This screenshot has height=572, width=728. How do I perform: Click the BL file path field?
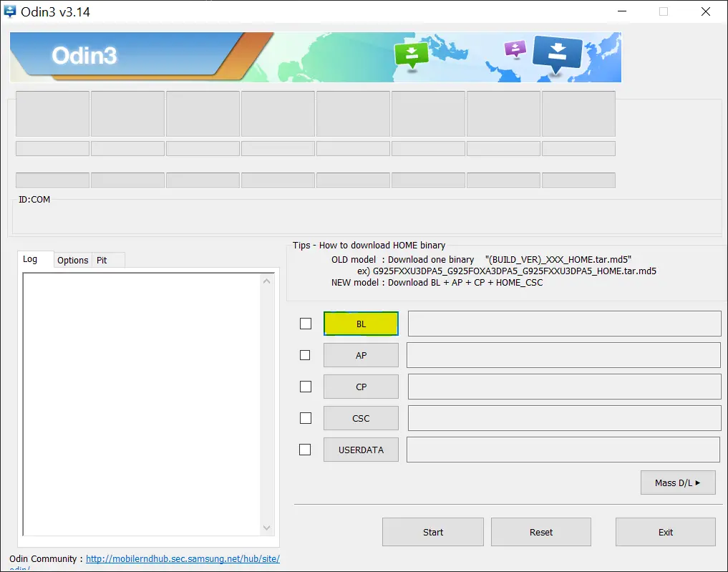[564, 324]
